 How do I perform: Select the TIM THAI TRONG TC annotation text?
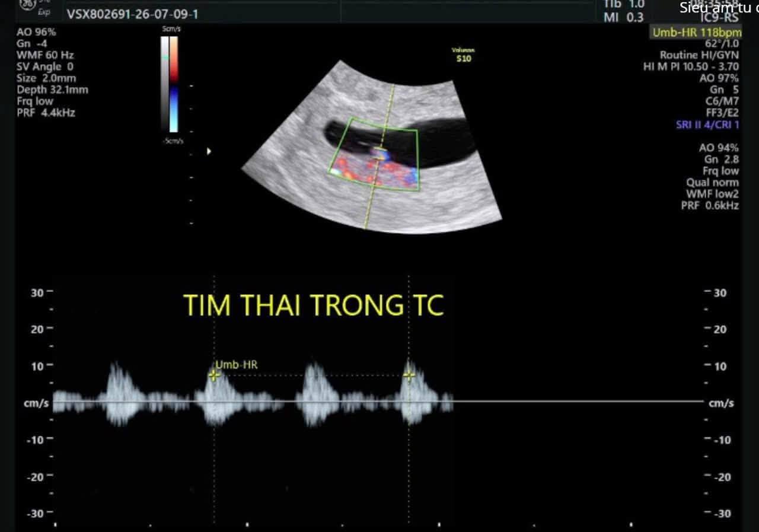tap(314, 305)
